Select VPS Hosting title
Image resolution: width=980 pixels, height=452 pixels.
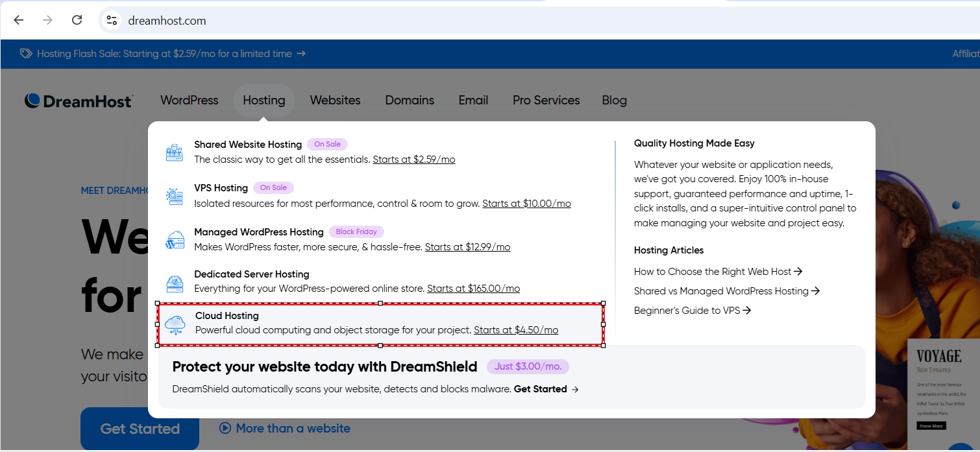click(x=221, y=188)
